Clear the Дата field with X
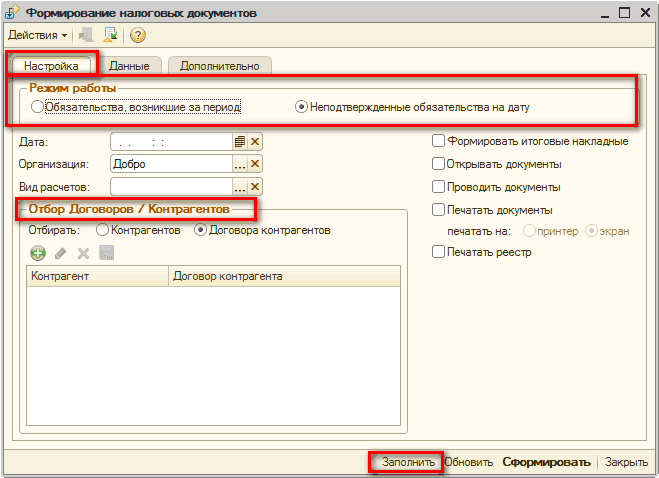 click(x=255, y=142)
